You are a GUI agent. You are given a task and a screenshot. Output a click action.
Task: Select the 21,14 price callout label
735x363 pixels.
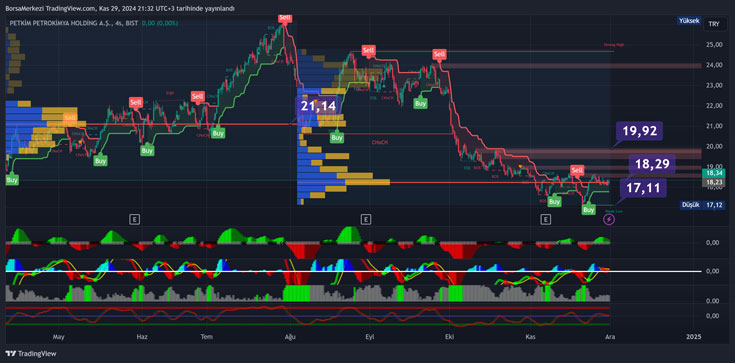coord(318,106)
